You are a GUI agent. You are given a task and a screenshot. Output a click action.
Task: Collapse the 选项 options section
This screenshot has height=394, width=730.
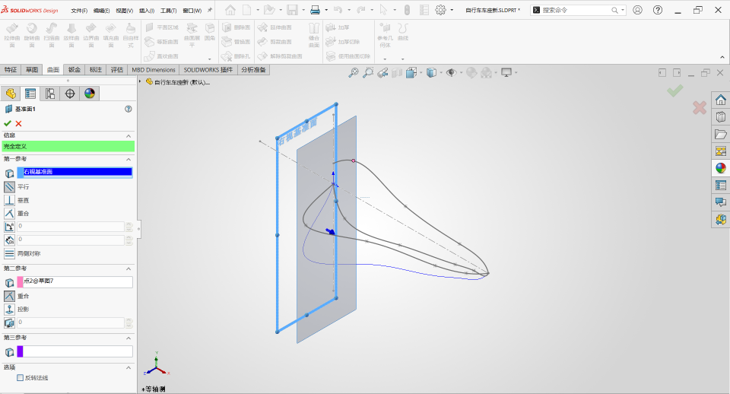point(128,367)
